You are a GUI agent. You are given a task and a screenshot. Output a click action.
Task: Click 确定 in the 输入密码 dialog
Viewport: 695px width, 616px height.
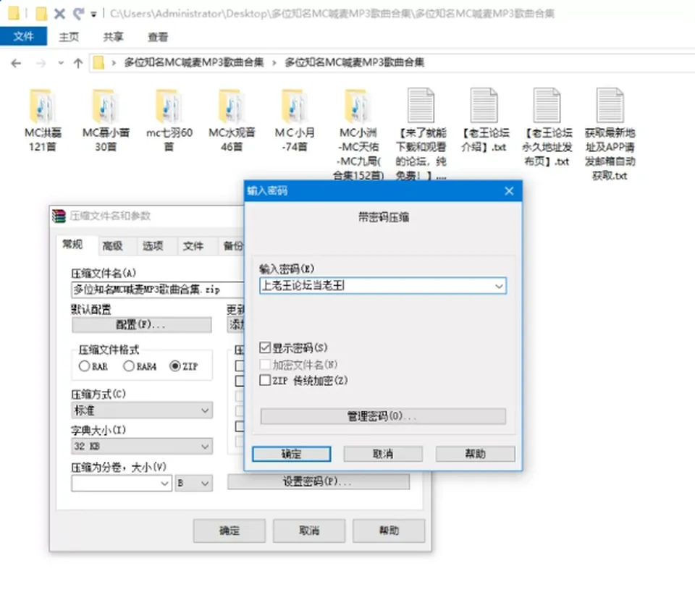tap(291, 454)
